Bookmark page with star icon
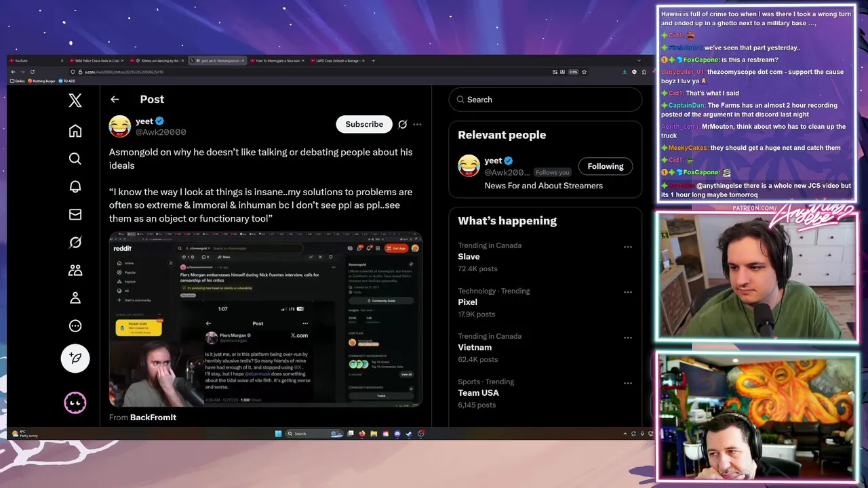The image size is (868, 488). click(x=584, y=72)
